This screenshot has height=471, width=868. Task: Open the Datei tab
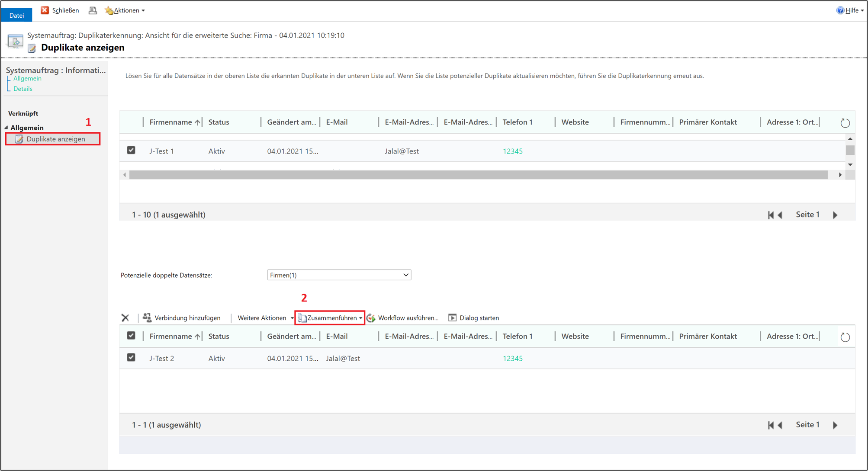[16, 15]
